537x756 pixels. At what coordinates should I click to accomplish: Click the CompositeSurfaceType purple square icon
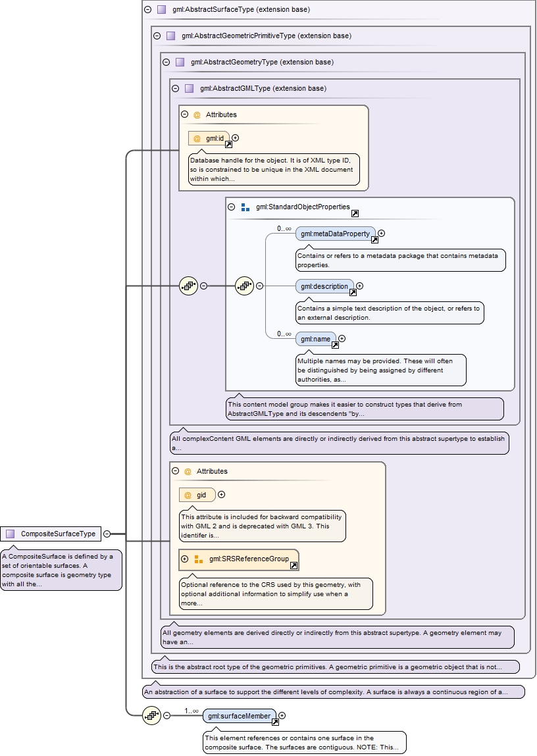point(10,534)
